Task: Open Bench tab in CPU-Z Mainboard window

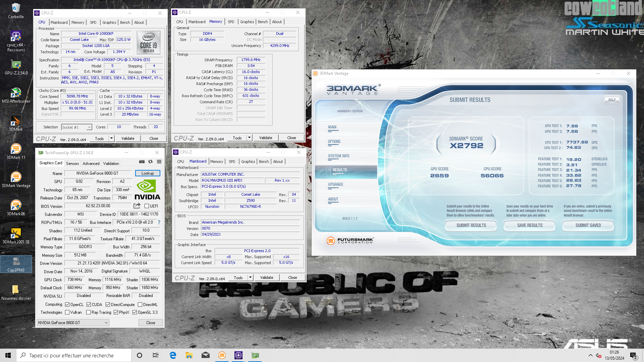Action: pos(264,162)
